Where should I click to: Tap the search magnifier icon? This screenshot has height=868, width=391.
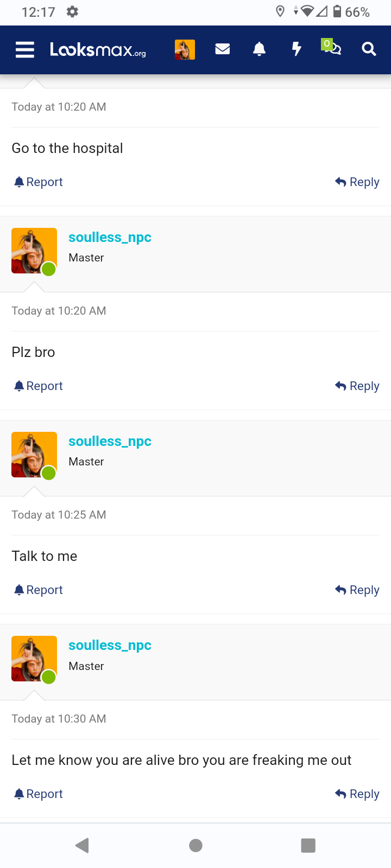tap(369, 49)
